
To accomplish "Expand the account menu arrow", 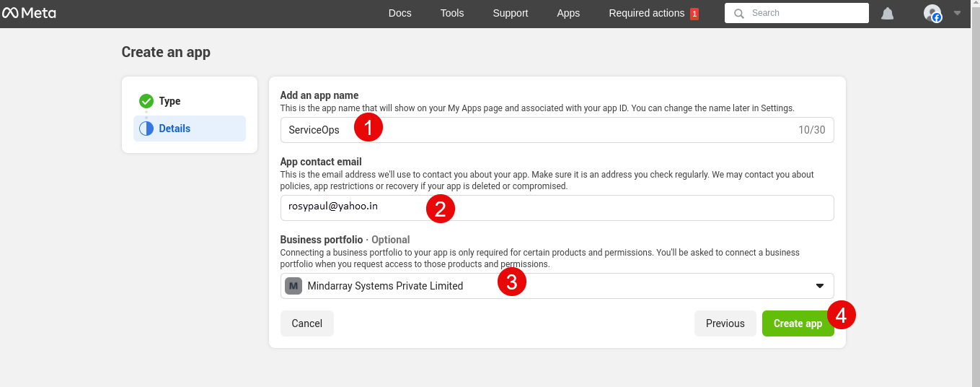I will coord(957,13).
